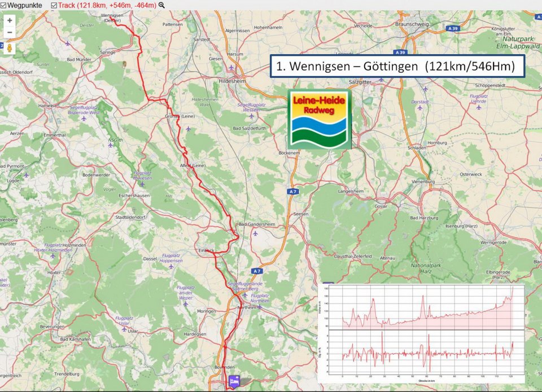Screen dimensions: 542x392
Task: Click the Stadtoldendorf map label
Action: click(130, 217)
